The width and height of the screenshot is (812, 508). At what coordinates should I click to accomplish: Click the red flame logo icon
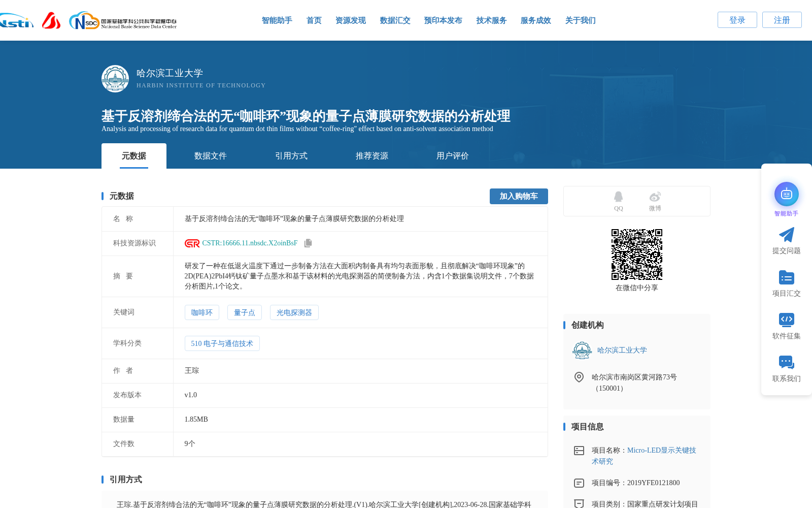pos(51,21)
